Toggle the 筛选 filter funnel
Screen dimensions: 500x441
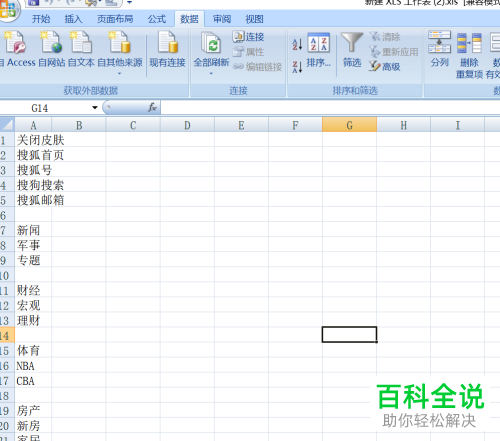click(352, 49)
